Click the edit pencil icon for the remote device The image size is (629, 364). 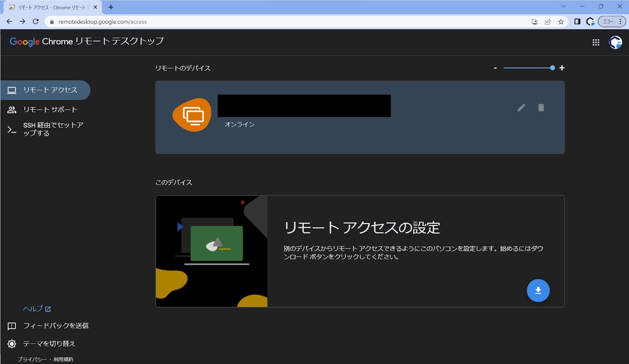pos(521,108)
